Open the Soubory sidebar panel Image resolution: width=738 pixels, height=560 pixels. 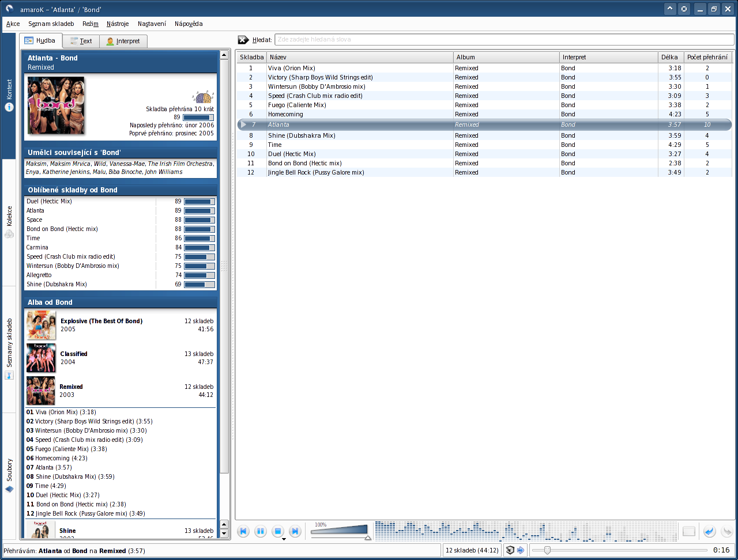click(x=9, y=476)
